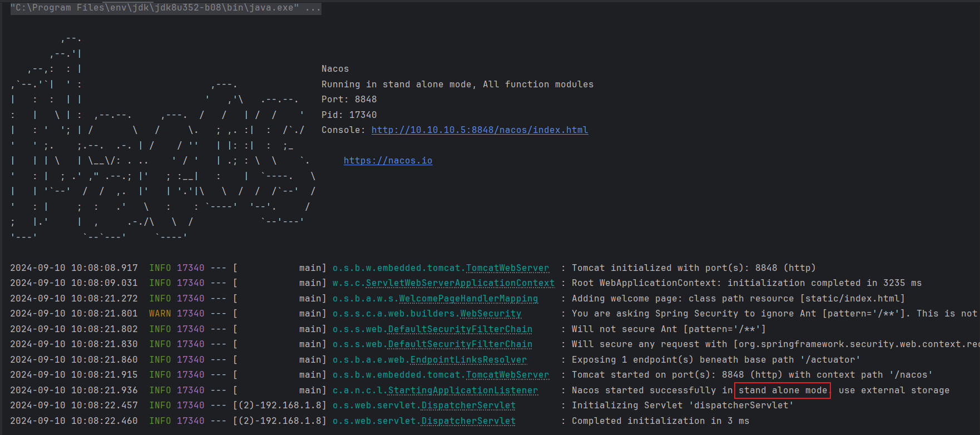Viewport: 980px width, 435px height.
Task: Click the "Console:" label in the banner
Action: tap(343, 130)
